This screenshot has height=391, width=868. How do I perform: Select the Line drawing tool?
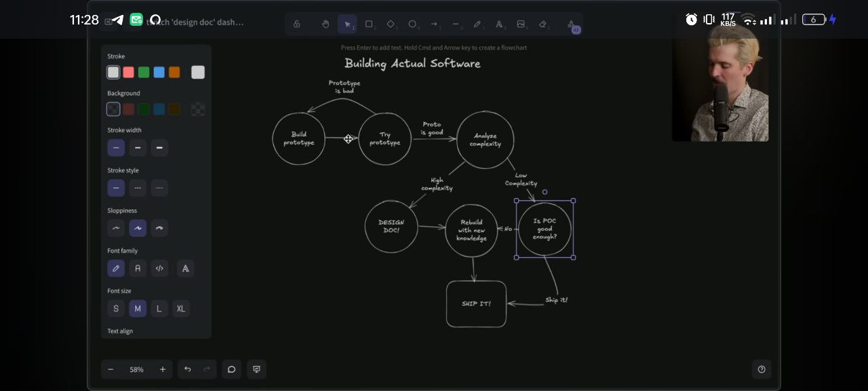pos(456,24)
